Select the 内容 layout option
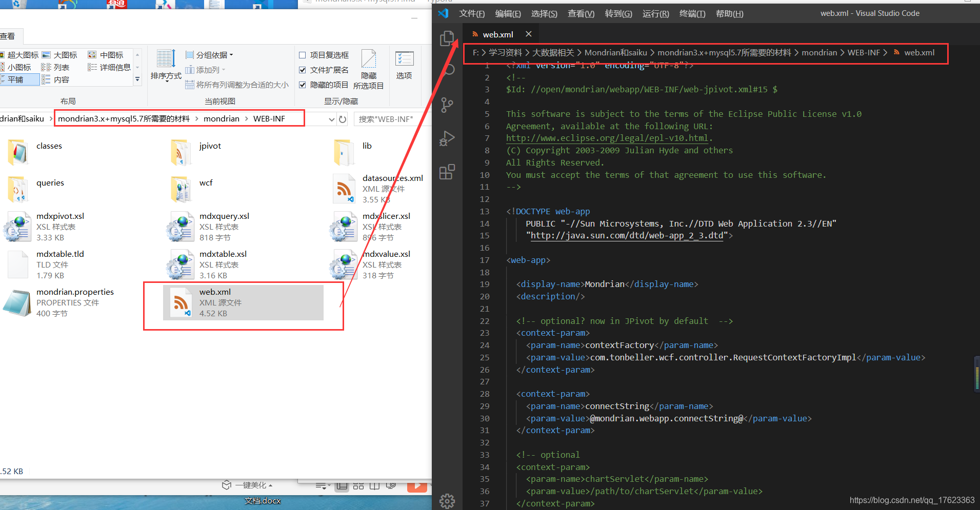 [55, 79]
